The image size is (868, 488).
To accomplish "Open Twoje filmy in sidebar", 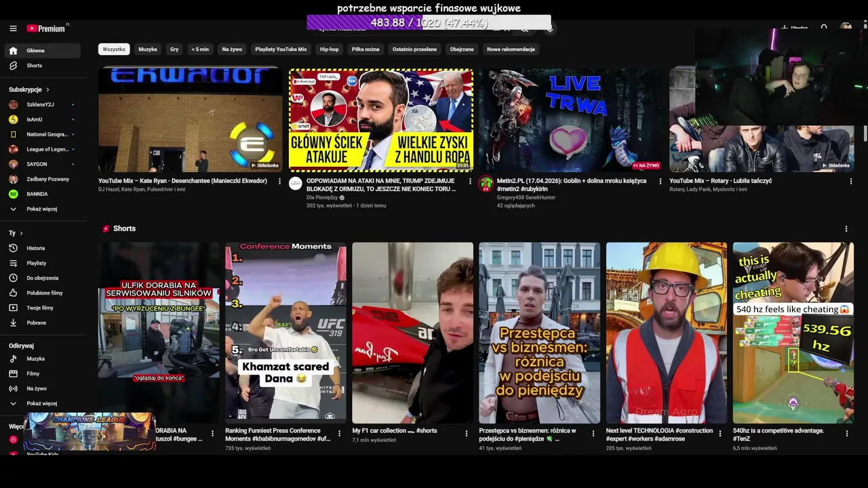I will (43, 308).
